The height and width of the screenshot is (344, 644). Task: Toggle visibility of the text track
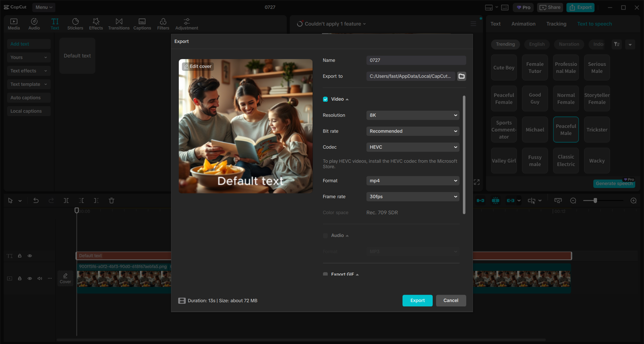pos(30,256)
